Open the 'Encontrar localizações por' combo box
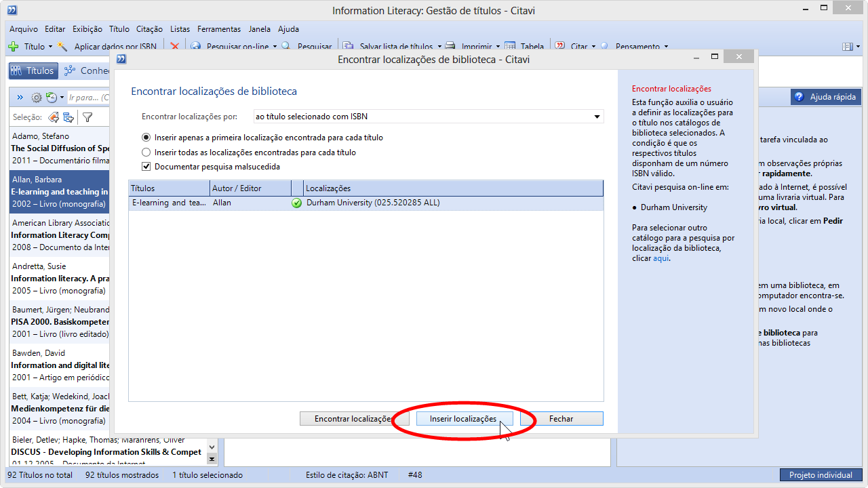The width and height of the screenshot is (868, 488). click(429, 117)
